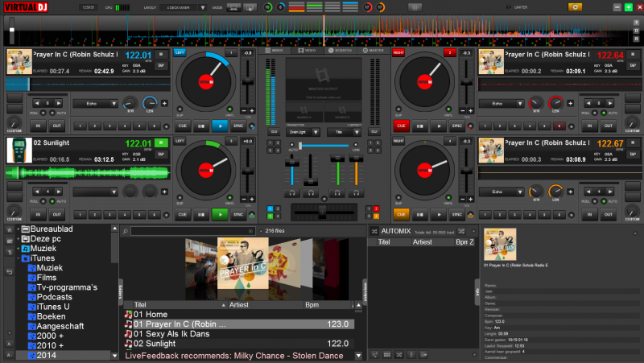The height and width of the screenshot is (363, 644).
Task: Click the favorites star sidebar icon
Action: tap(10, 230)
